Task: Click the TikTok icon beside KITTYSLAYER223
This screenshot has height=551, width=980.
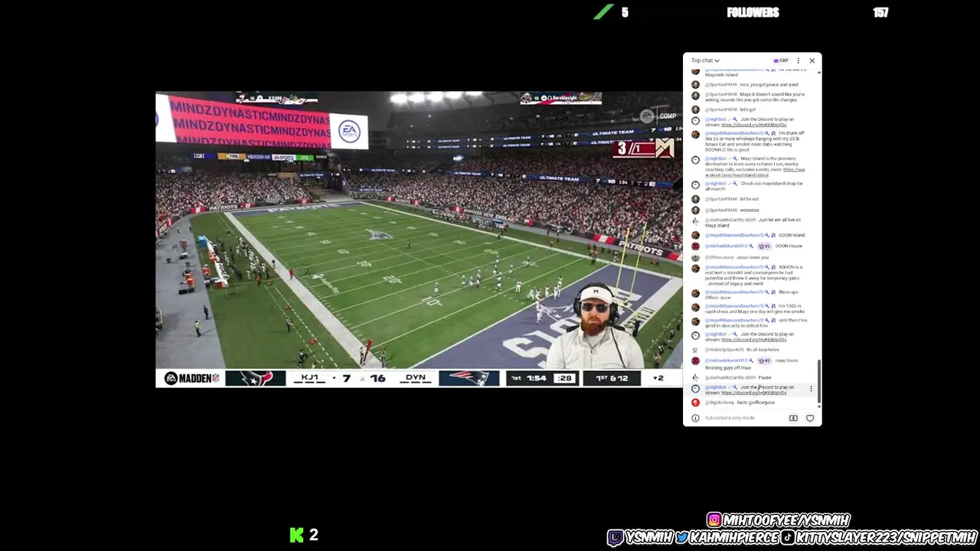Action: pos(787,537)
